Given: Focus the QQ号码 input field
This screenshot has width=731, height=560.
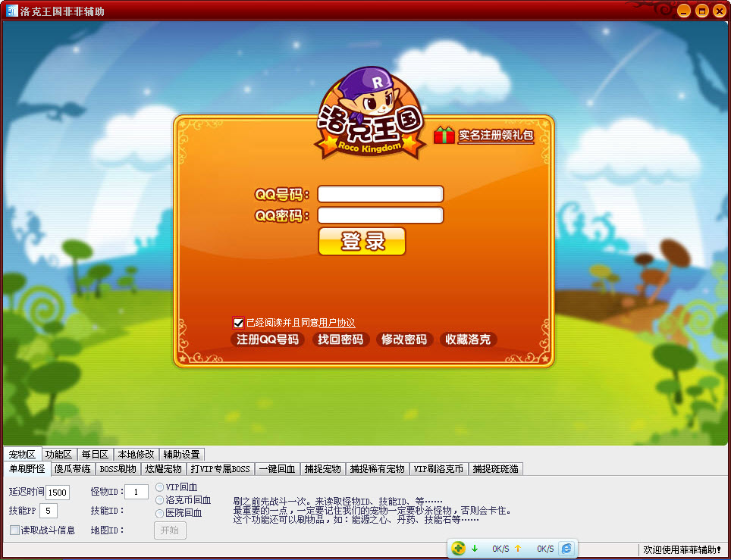Looking at the screenshot, I should pos(381,194).
